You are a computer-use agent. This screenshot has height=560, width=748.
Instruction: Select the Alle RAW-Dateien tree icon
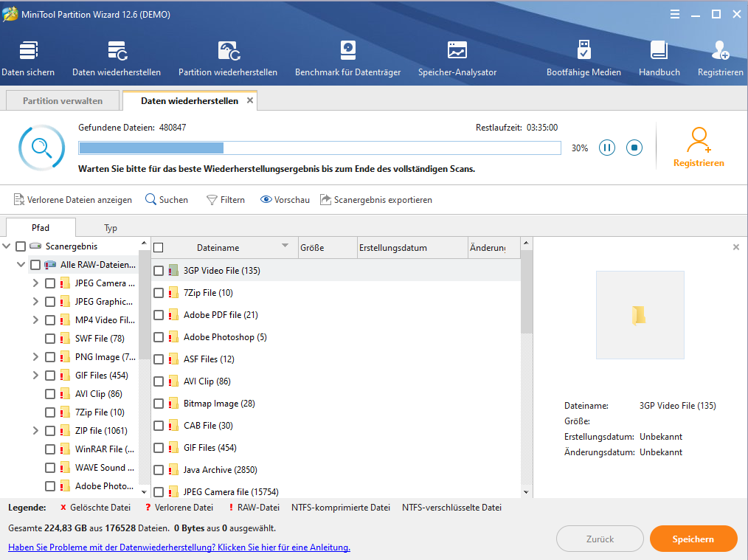[x=50, y=264]
